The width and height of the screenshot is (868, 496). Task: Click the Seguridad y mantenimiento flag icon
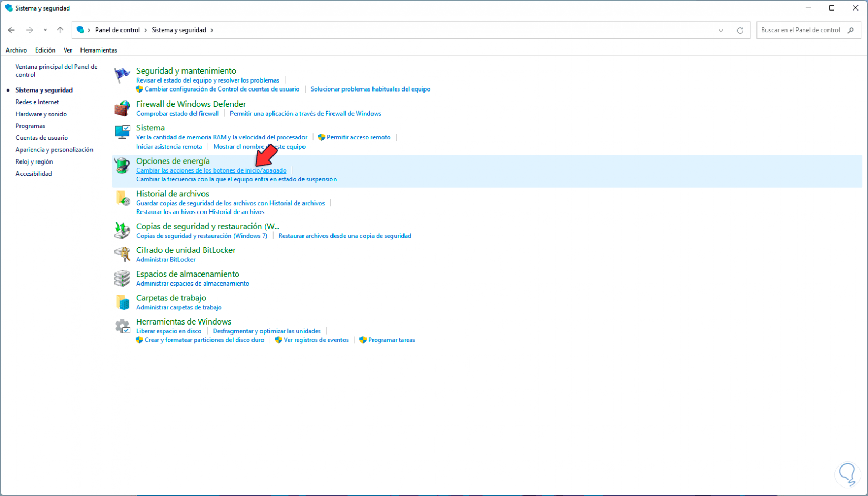click(x=122, y=75)
